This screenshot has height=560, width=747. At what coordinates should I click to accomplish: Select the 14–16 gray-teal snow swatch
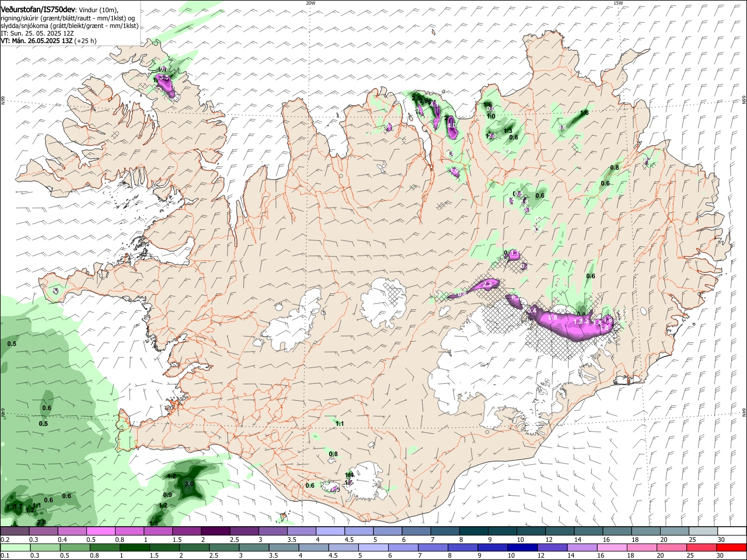pyautogui.click(x=589, y=531)
